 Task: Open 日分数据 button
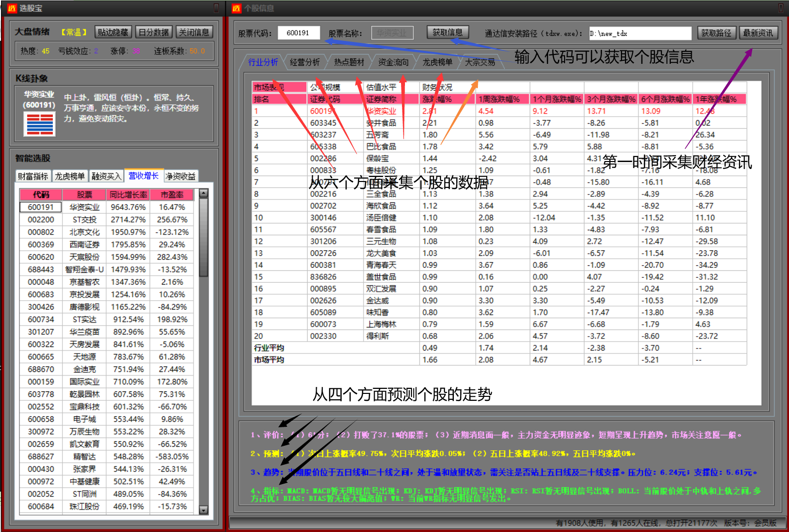(x=154, y=32)
